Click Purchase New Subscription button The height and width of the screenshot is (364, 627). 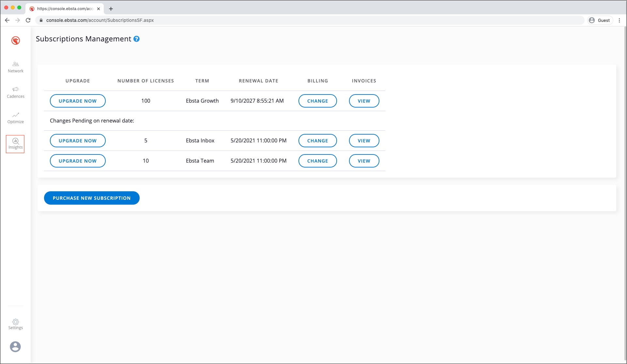click(x=92, y=198)
